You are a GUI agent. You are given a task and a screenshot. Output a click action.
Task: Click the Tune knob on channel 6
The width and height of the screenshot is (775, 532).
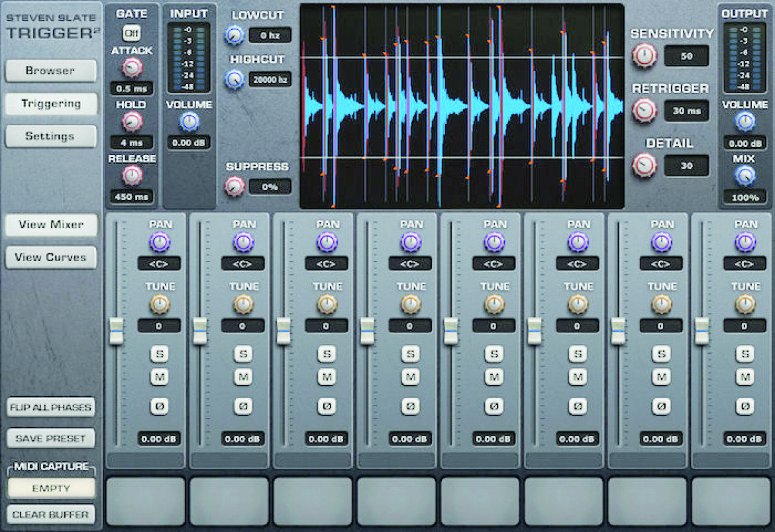[x=578, y=305]
